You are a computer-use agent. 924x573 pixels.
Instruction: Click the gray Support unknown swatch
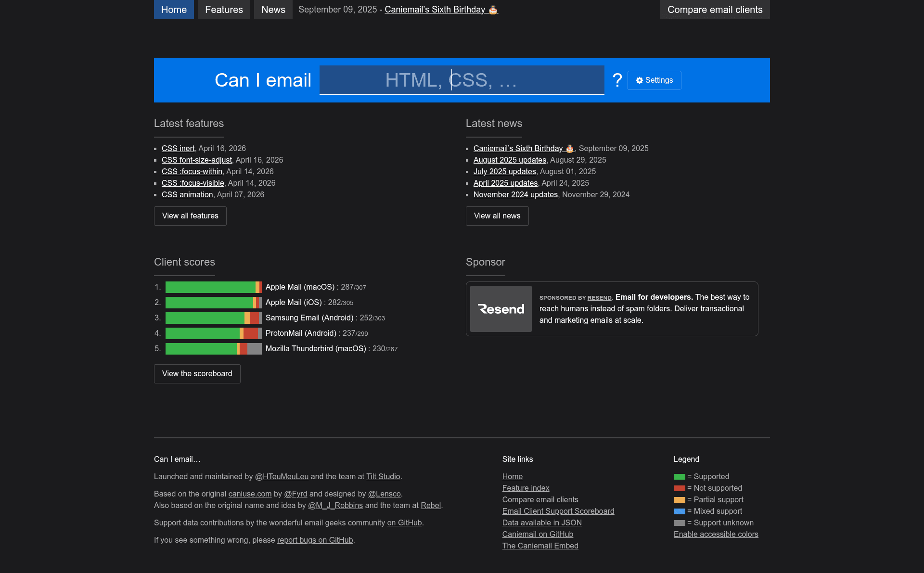679,523
